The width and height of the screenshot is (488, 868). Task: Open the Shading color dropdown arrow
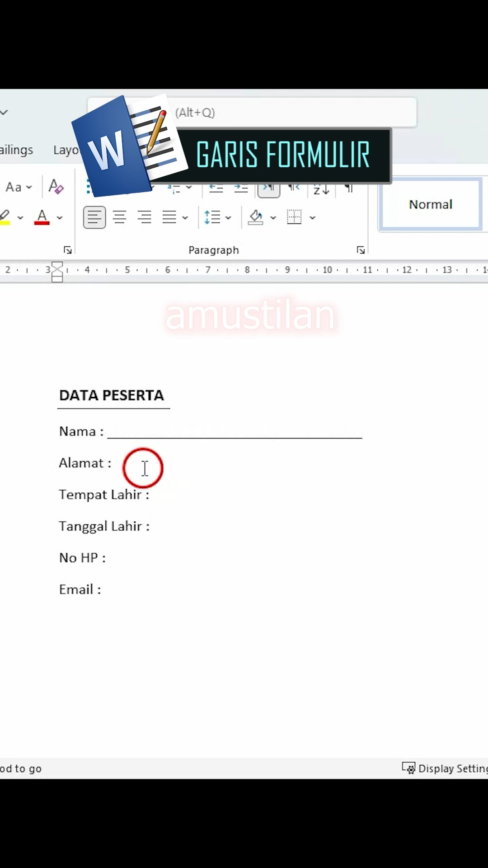coord(273,217)
